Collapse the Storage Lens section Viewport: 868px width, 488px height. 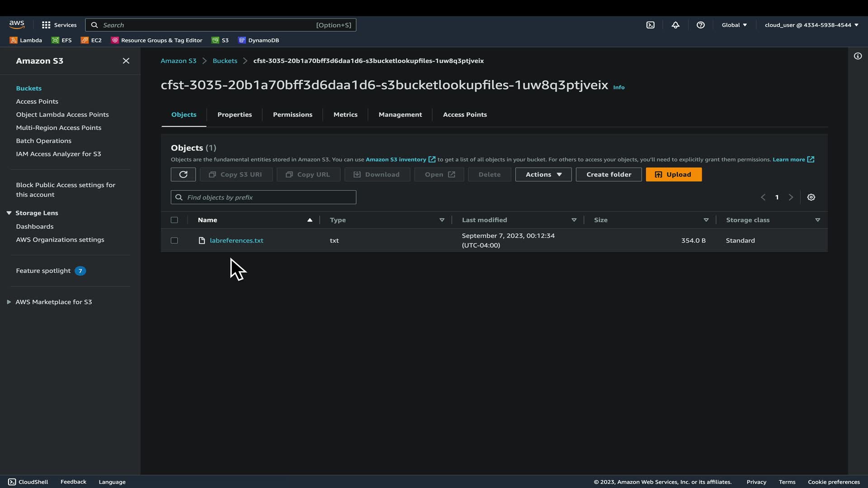[x=9, y=213]
